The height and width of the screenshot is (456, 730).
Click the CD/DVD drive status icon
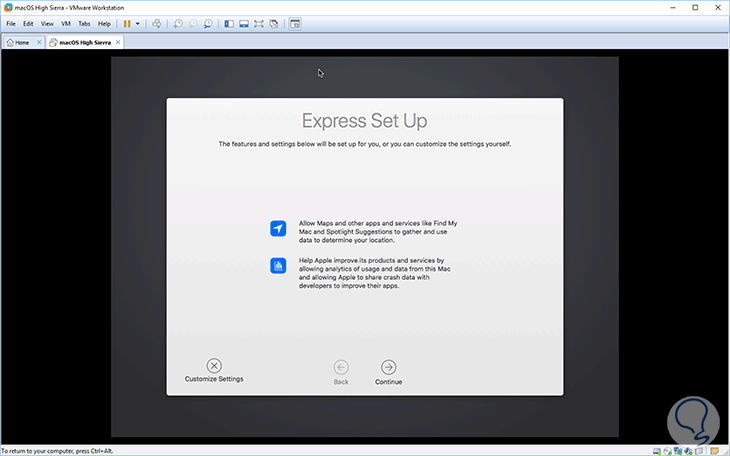click(x=667, y=451)
